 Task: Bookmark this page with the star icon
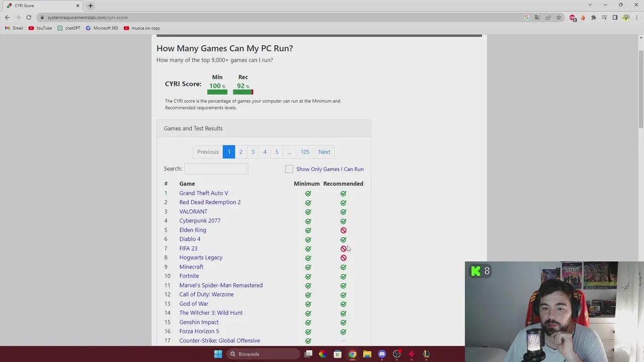pyautogui.click(x=558, y=18)
